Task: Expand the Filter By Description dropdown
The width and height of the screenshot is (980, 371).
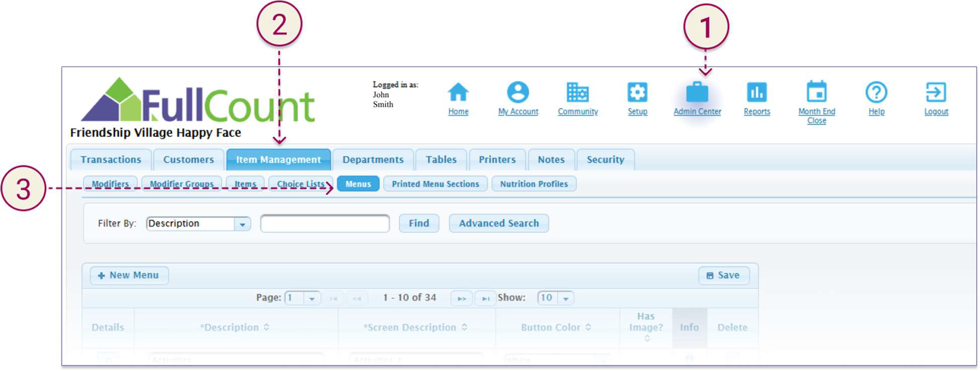Action: (x=242, y=224)
